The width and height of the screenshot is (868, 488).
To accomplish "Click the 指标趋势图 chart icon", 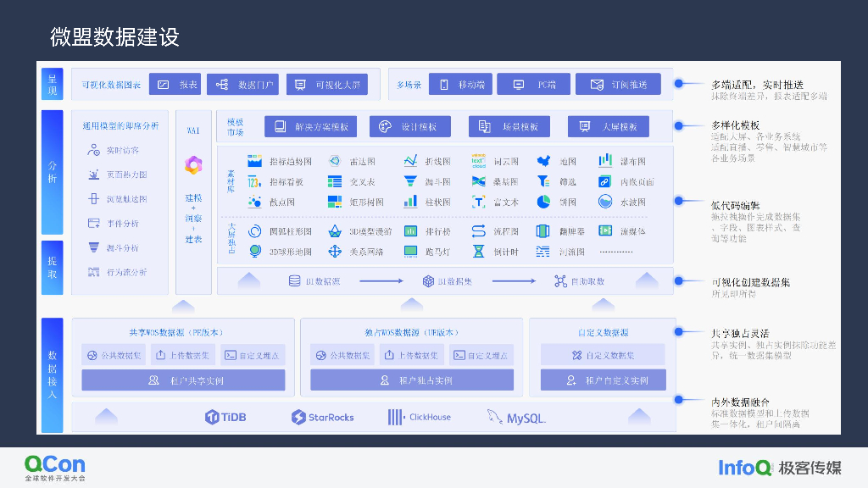I will [x=254, y=161].
